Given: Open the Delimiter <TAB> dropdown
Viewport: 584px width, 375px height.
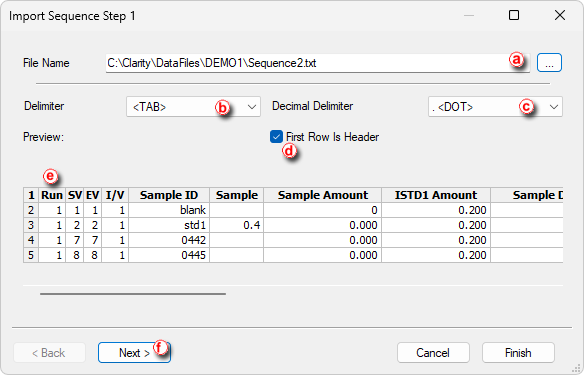Looking at the screenshot, I should pyautogui.click(x=193, y=107).
